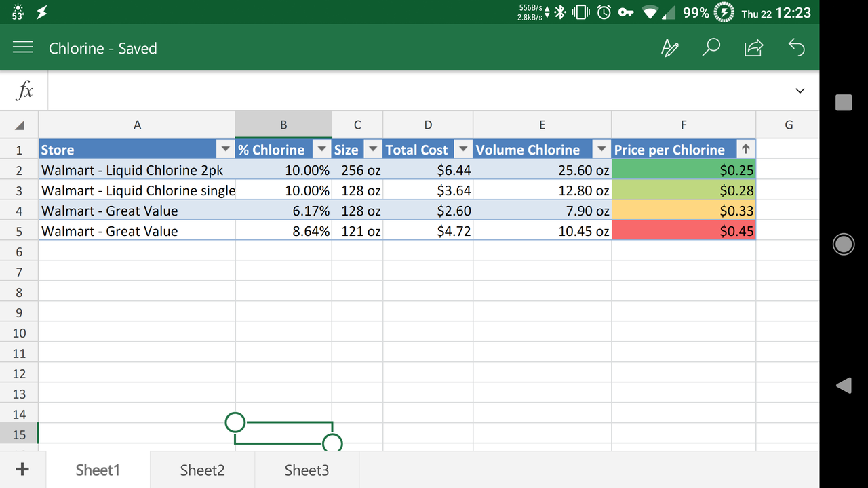Screen dimensions: 868x488
Task: Tap the Android back triangle button
Action: pos(844,386)
